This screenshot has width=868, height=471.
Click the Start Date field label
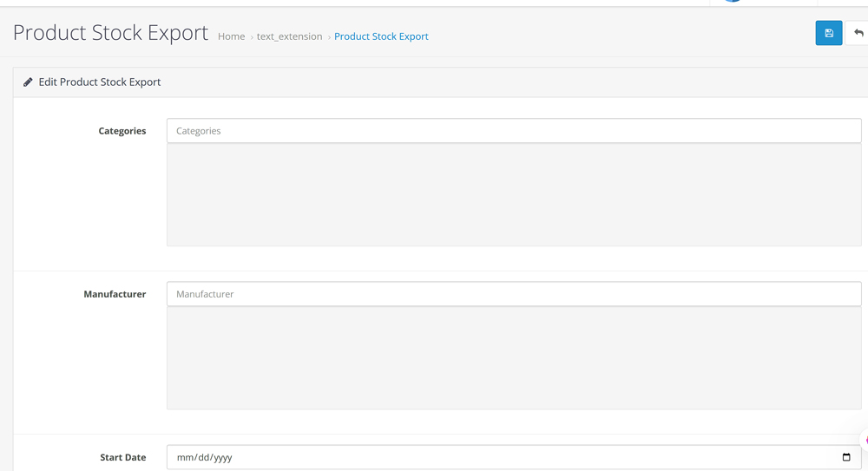122,457
